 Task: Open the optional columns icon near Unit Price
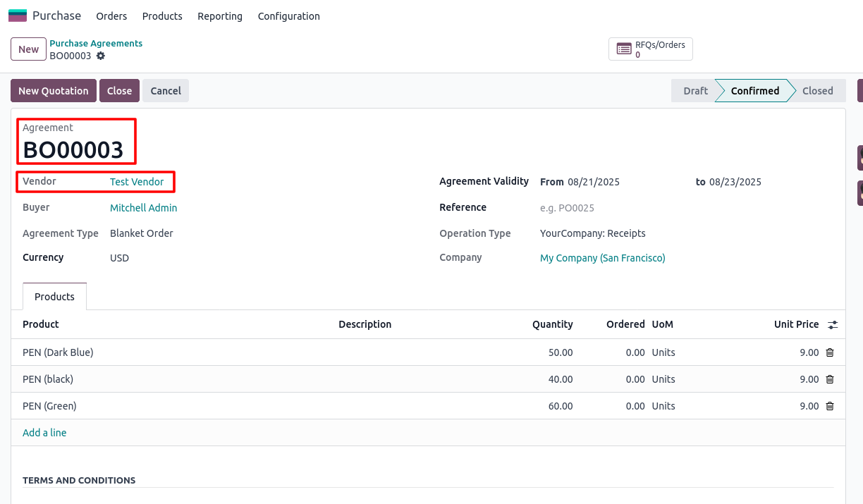click(x=832, y=324)
